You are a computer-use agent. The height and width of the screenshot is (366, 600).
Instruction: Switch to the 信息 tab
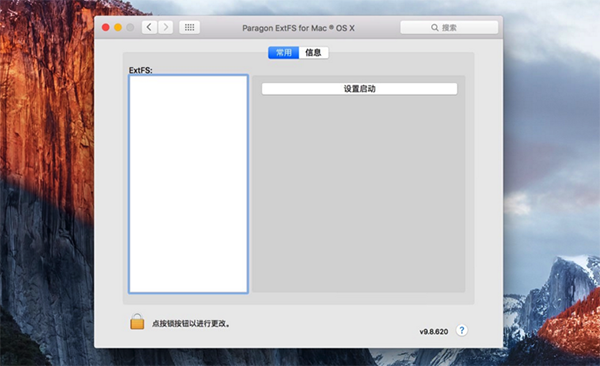[x=313, y=52]
